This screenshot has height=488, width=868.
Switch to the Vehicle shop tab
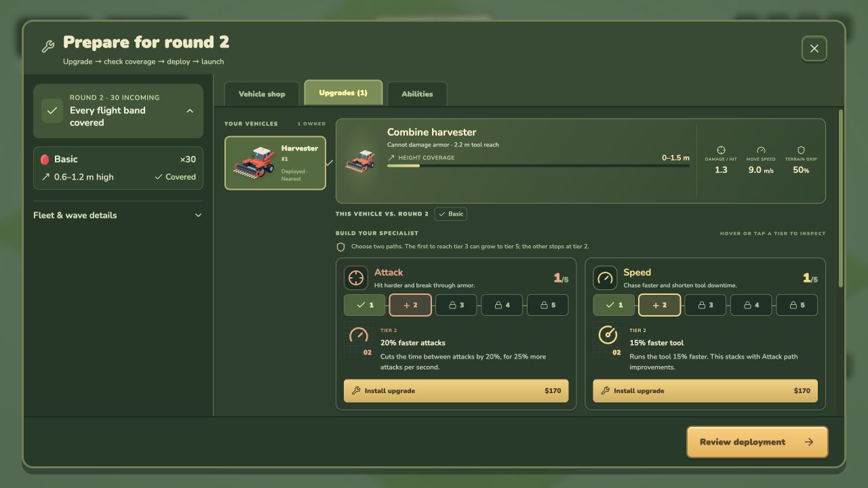click(262, 94)
